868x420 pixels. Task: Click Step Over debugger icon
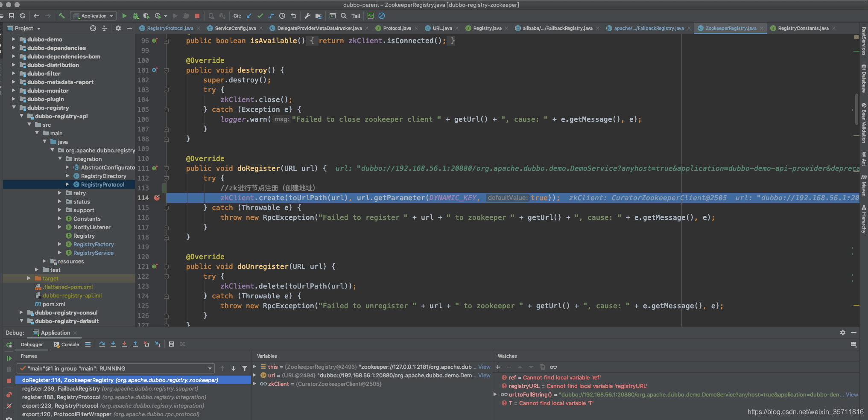pos(102,344)
